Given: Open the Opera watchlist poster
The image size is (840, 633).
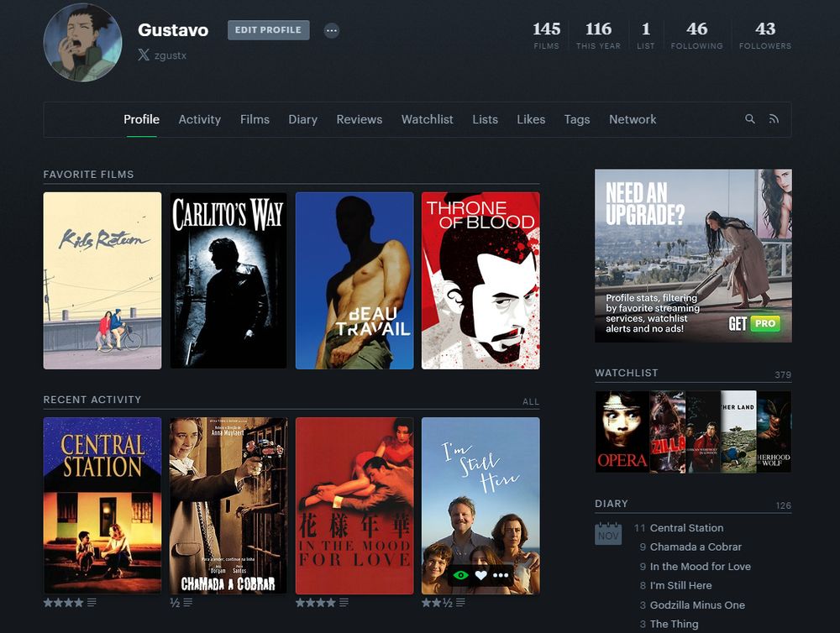Looking at the screenshot, I should 622,432.
